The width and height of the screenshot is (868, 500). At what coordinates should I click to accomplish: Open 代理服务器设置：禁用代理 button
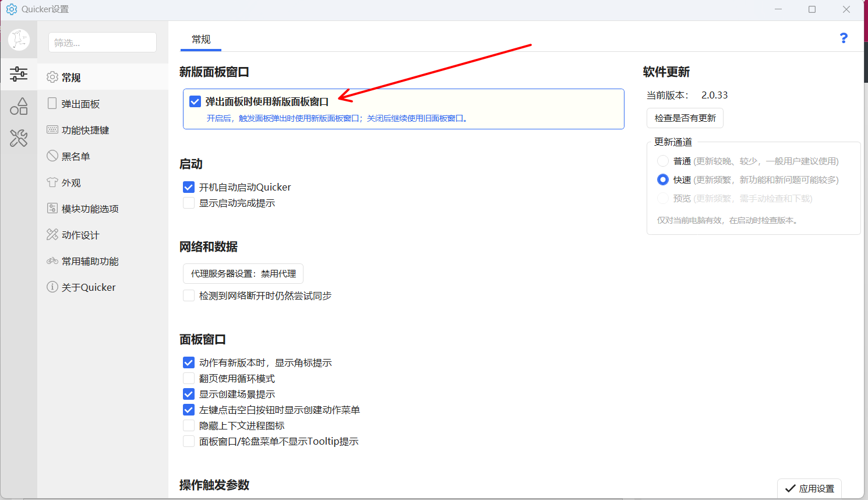(x=243, y=273)
